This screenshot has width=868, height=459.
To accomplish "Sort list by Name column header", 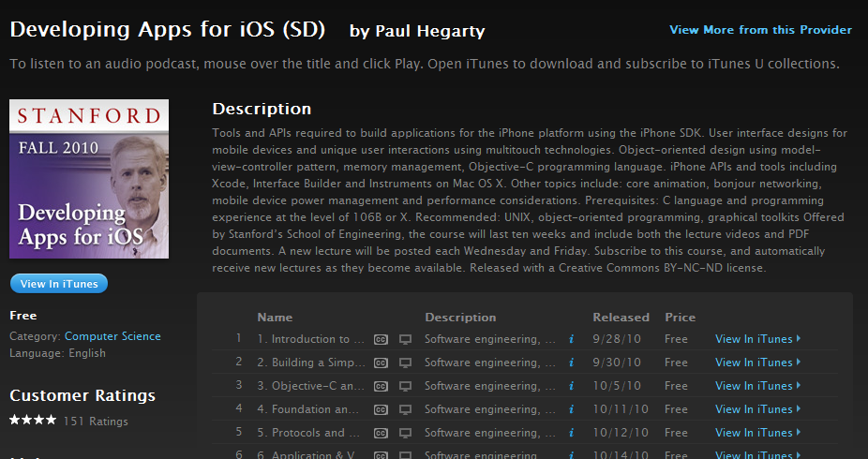I will click(x=275, y=318).
